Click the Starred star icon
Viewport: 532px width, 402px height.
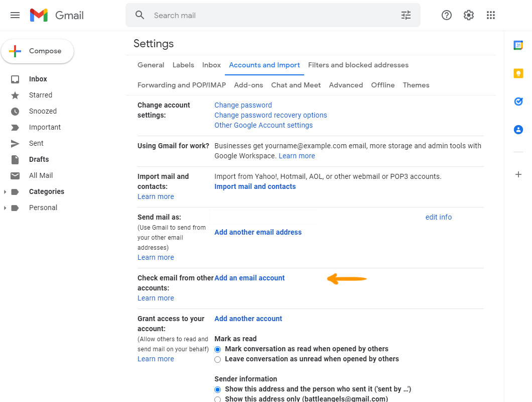tap(15, 95)
